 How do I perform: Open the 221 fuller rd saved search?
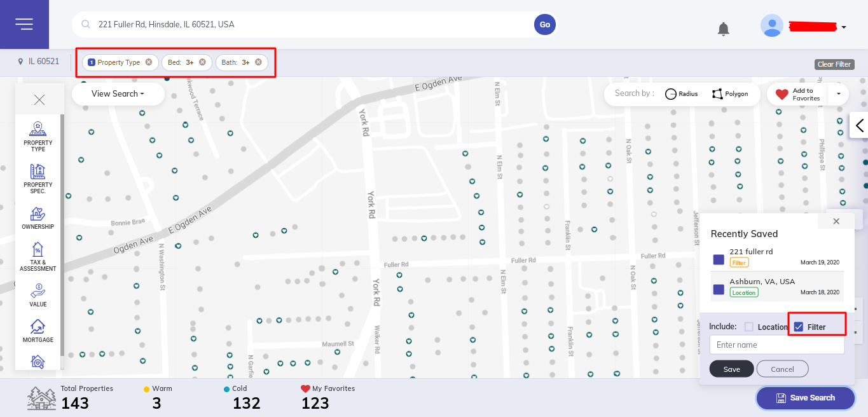click(751, 252)
